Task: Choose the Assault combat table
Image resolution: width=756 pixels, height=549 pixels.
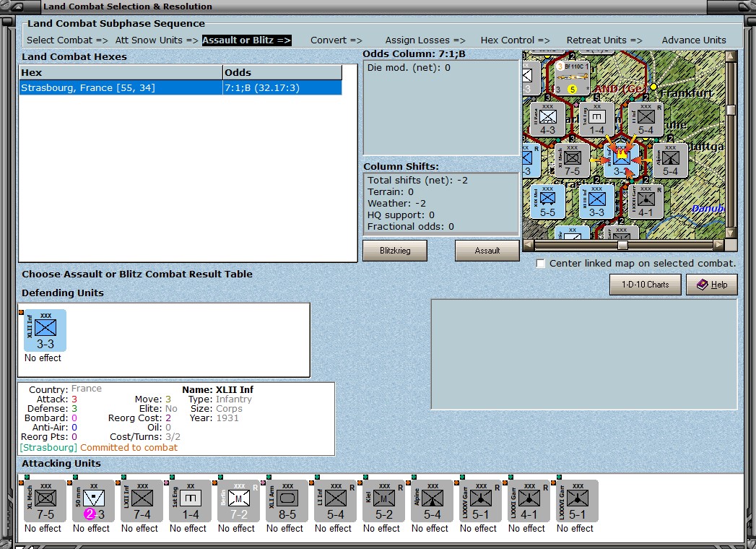Action: point(487,251)
